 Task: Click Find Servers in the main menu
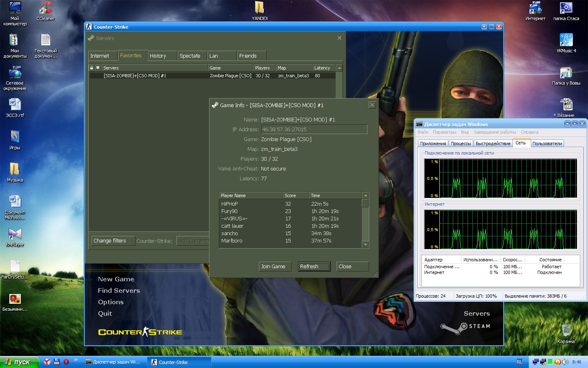click(119, 291)
